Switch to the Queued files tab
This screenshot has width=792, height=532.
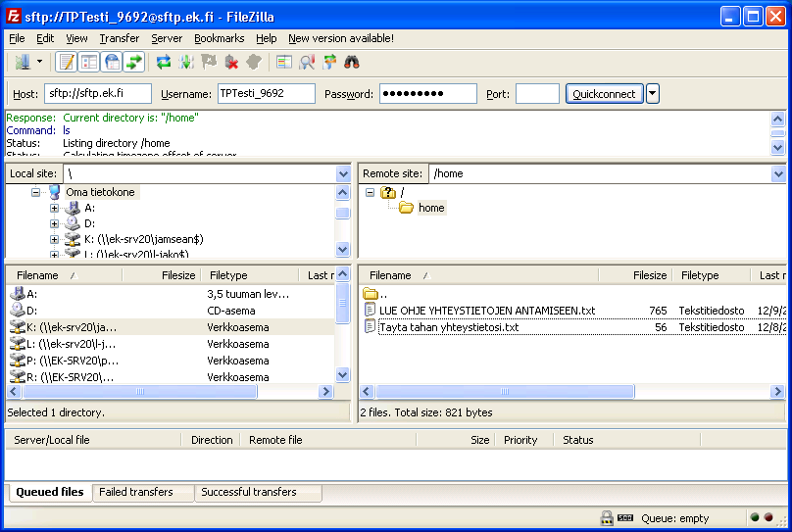[x=49, y=492]
